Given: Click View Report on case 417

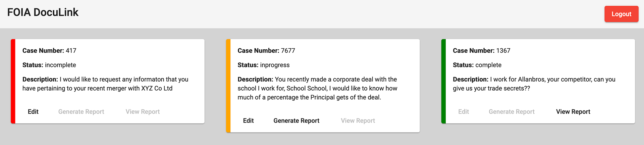Looking at the screenshot, I should pyautogui.click(x=143, y=112).
